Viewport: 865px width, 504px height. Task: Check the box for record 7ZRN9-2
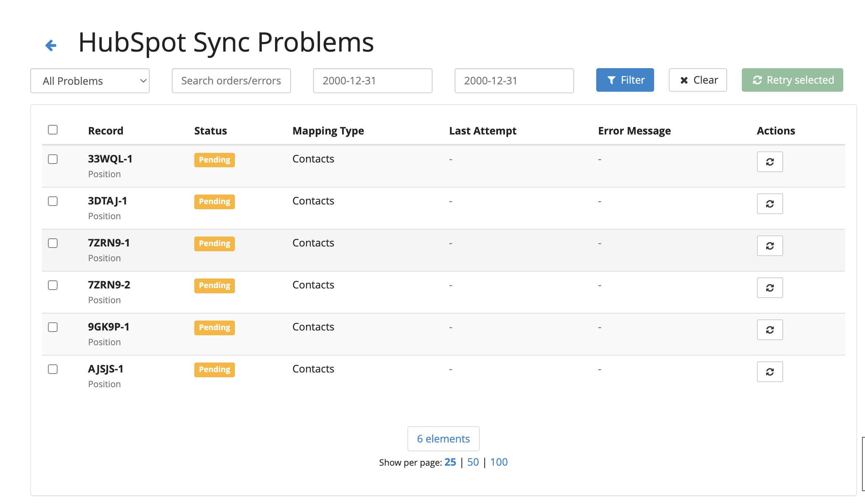coord(53,285)
